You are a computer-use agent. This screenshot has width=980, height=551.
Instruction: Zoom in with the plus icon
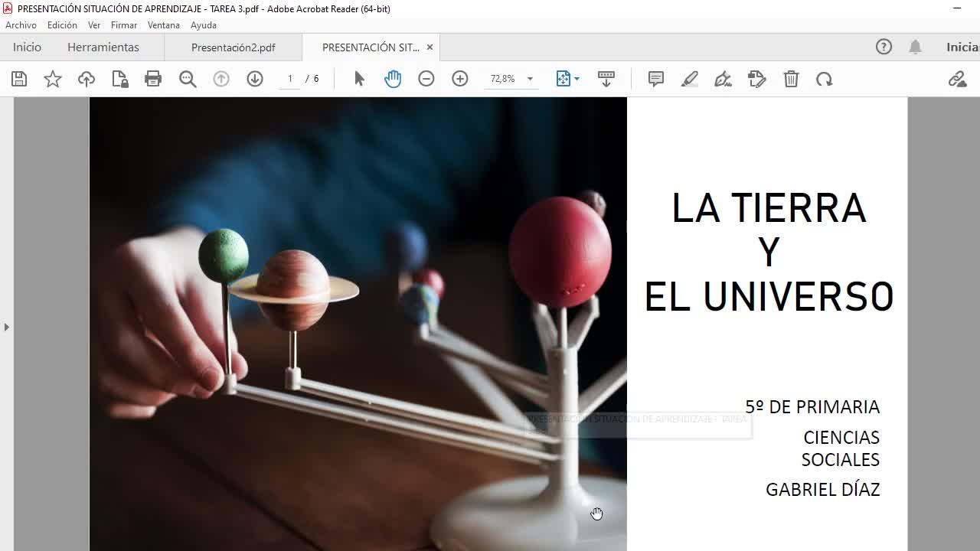(x=460, y=79)
